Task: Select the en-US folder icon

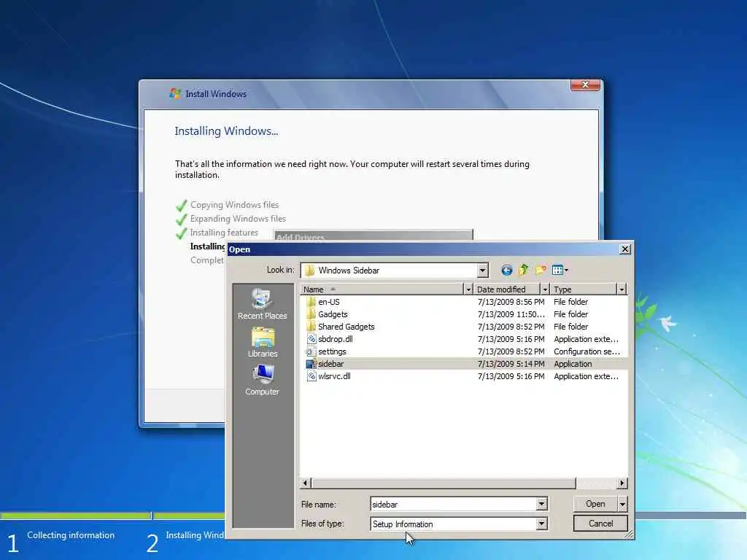Action: point(311,302)
